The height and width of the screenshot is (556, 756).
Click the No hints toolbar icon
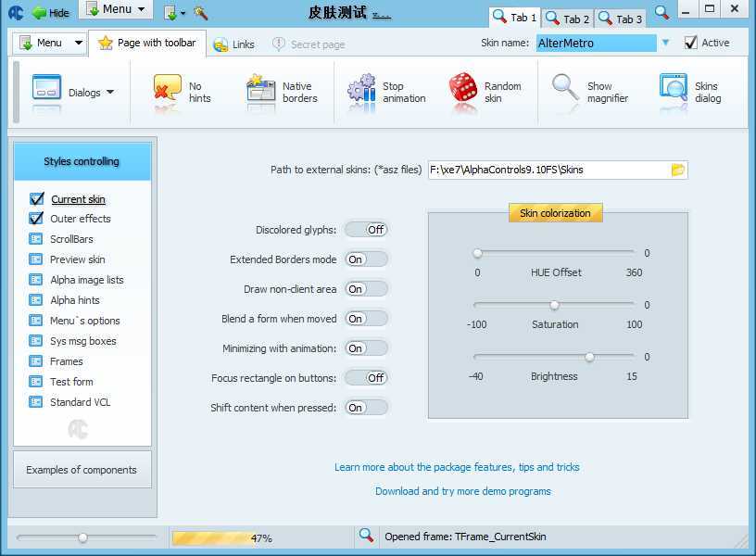coord(168,92)
